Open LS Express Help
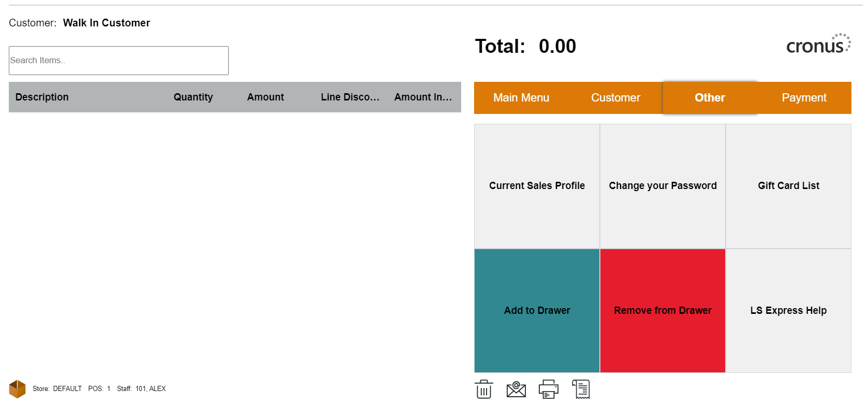Screen dimensions: 868x405 click(788, 311)
